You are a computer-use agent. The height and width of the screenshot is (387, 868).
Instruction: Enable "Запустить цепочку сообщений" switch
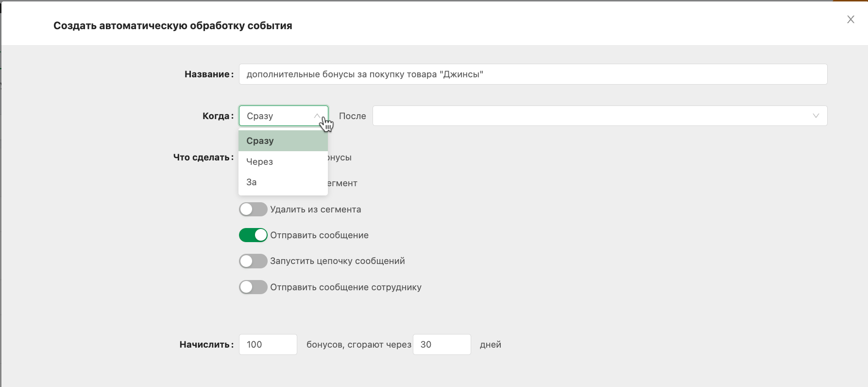tap(253, 261)
